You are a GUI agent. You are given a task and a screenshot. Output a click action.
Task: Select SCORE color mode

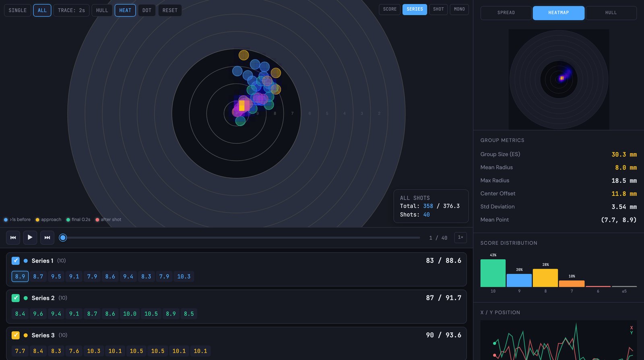tap(390, 9)
